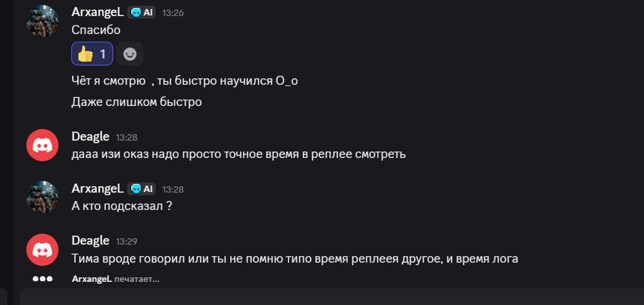Click ArxangeL's avatar on the 13:26 message
This screenshot has height=305, width=644.
click(x=42, y=21)
